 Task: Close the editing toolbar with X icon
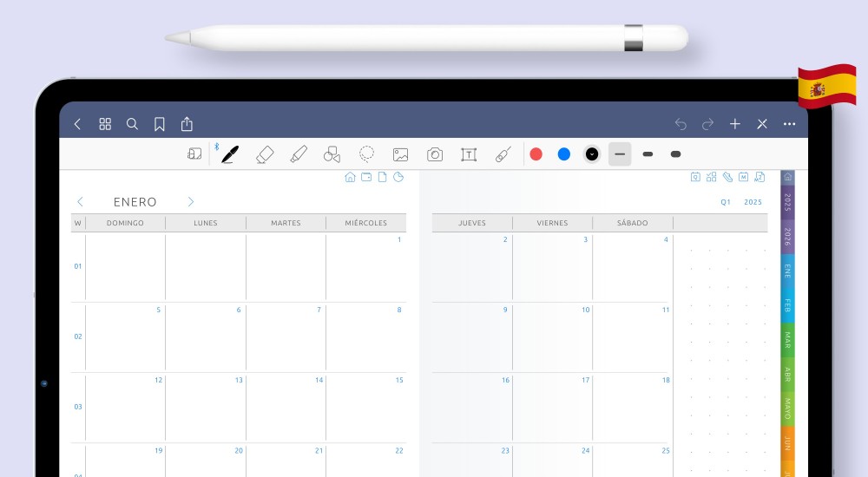[x=762, y=124]
